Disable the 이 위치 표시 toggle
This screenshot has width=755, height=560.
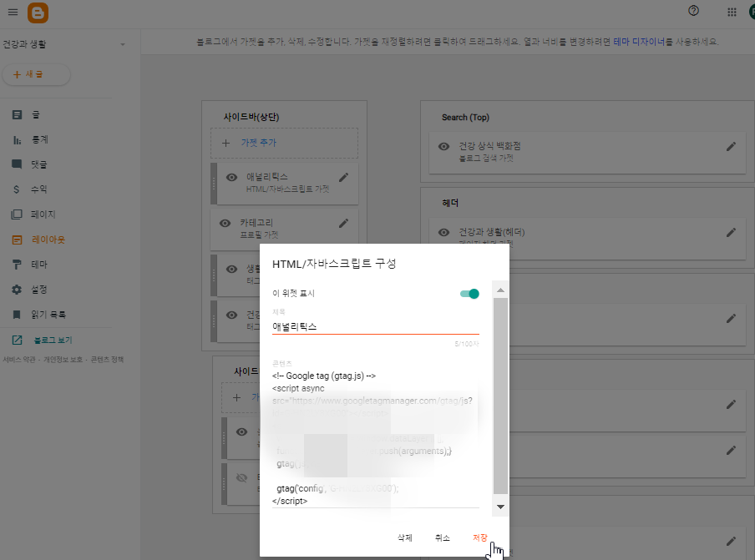tap(469, 294)
